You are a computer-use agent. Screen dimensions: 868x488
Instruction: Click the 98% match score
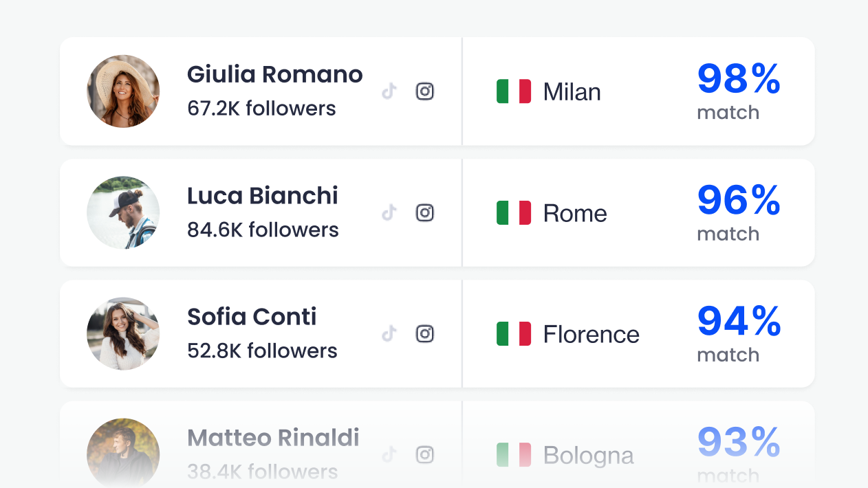[x=739, y=79]
